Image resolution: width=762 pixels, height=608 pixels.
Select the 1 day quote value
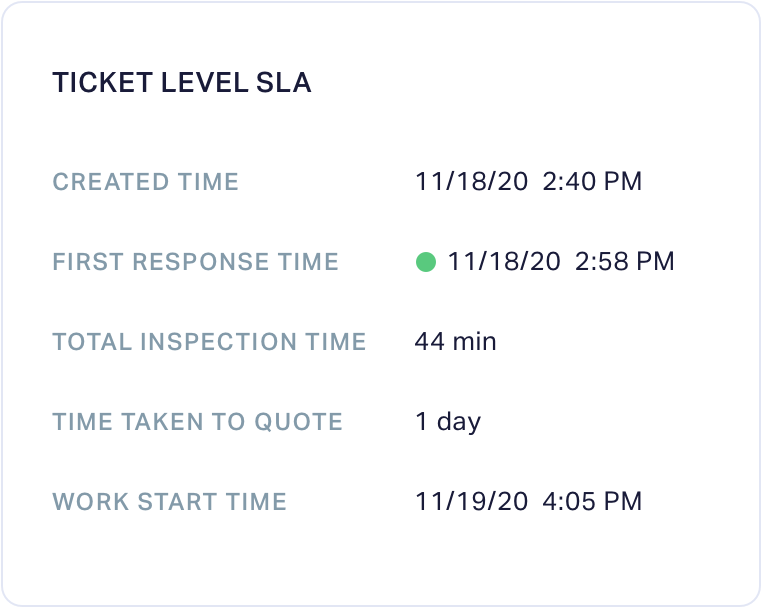coord(448,422)
